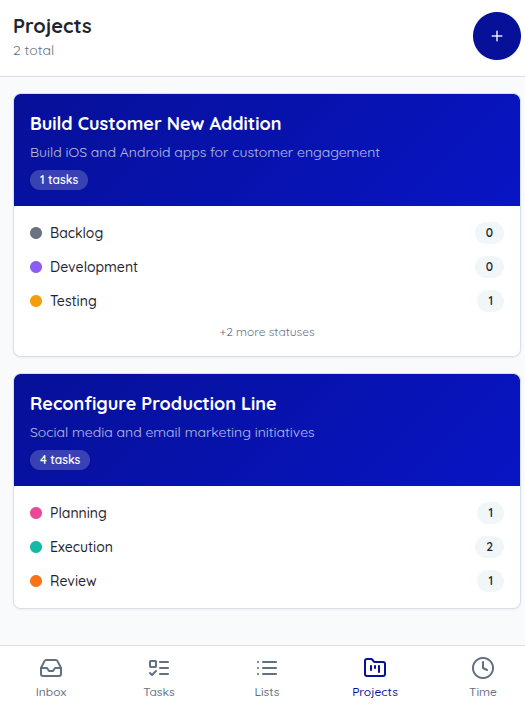Image resolution: width=525 pixels, height=706 pixels.
Task: Click the orange Review status dot
Action: point(36,581)
